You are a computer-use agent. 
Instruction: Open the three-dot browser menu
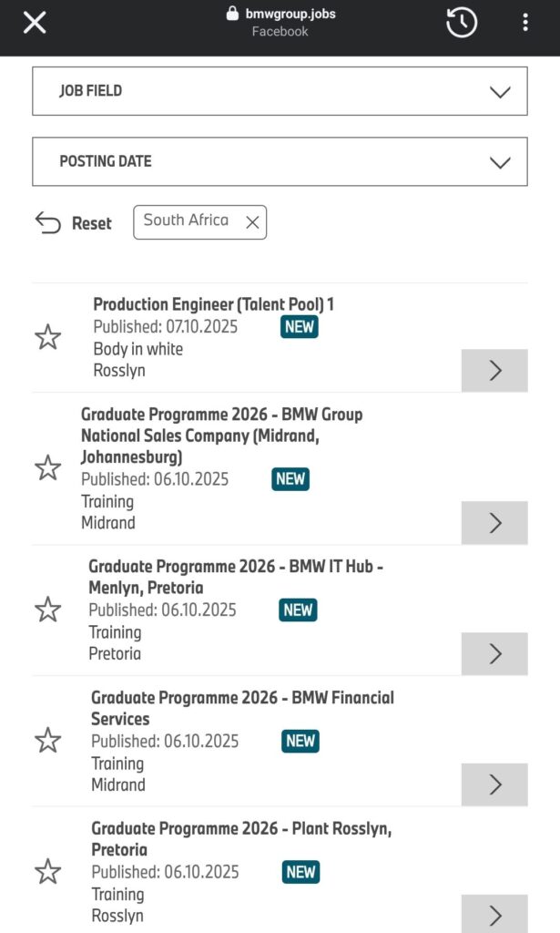point(525,23)
